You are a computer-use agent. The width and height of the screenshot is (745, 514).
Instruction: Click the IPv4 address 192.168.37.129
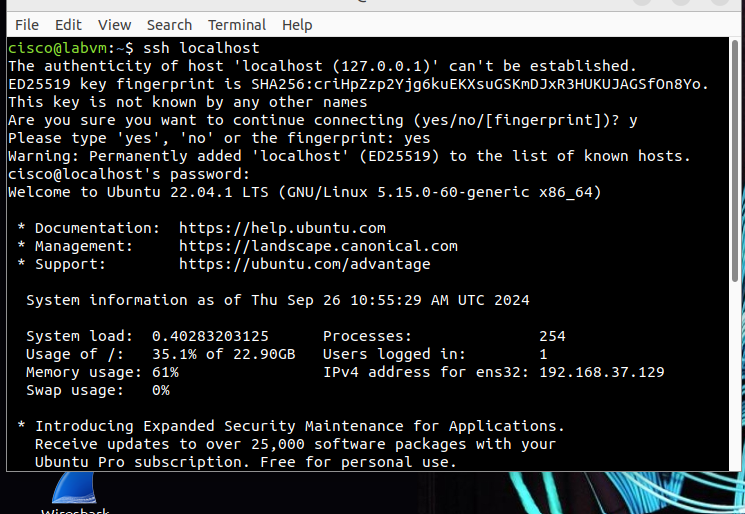(602, 372)
